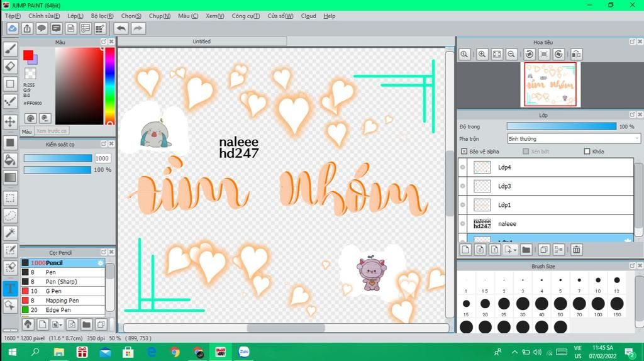Adjust the Độ trong opacity slider

click(x=562, y=126)
